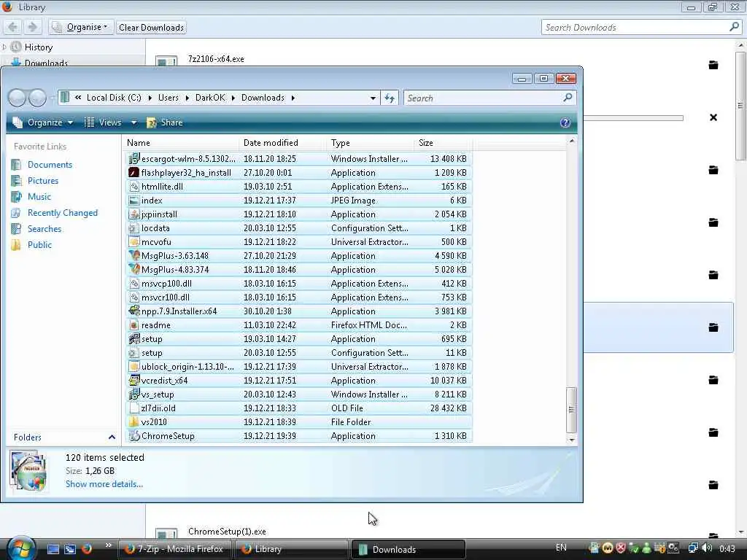Select flashplayer32_ha_install file icon
Viewport: 747px width, 560px height.
(134, 172)
